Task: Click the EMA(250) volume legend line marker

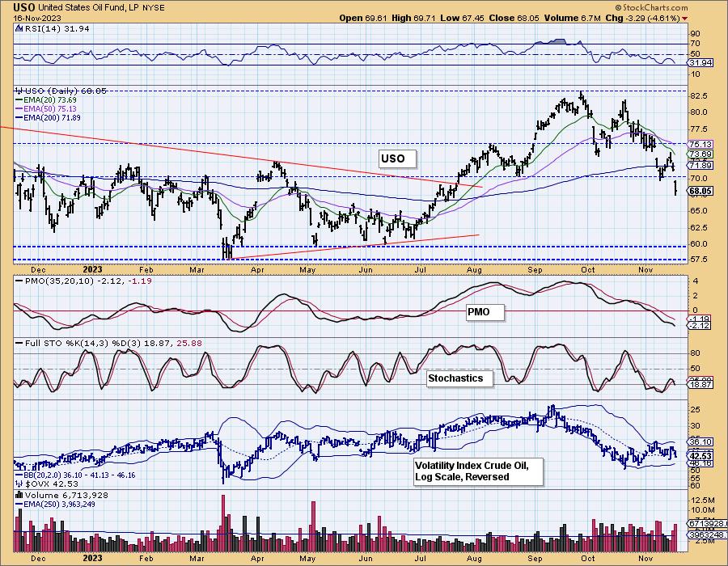Action: [19, 504]
